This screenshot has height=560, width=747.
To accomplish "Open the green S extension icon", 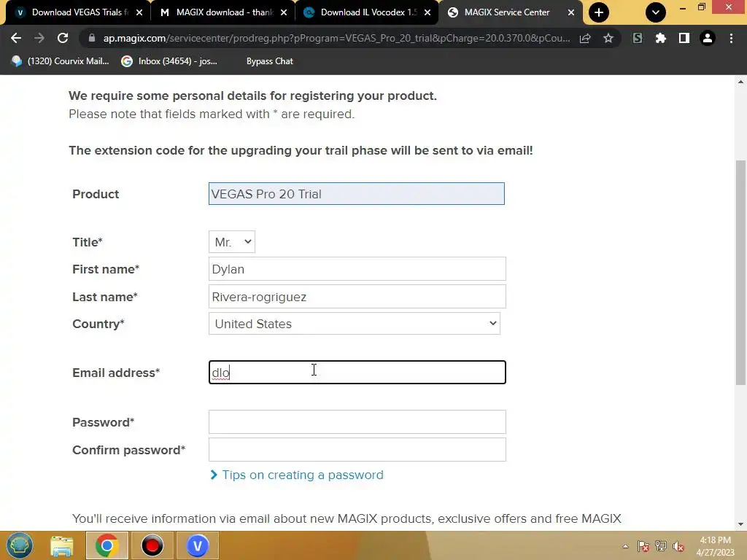I will click(x=638, y=38).
